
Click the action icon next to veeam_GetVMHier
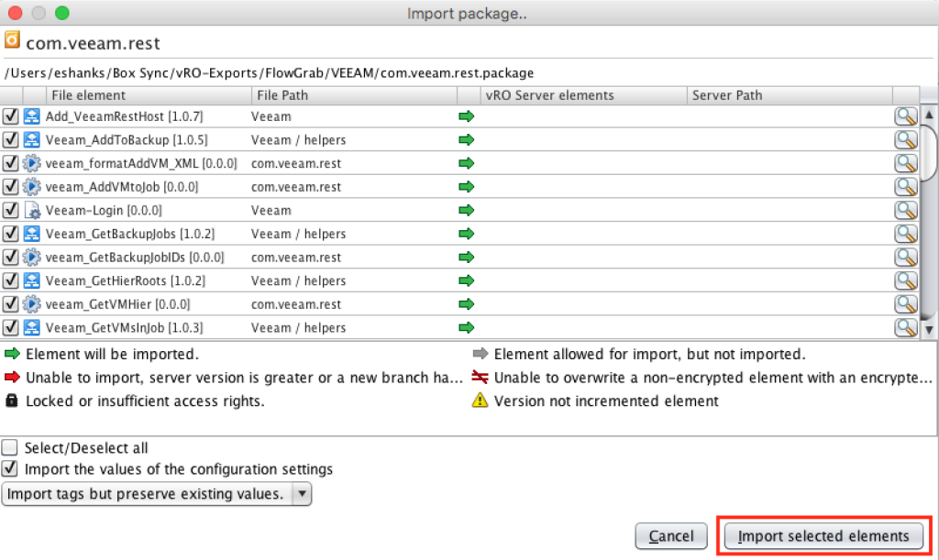(x=31, y=303)
